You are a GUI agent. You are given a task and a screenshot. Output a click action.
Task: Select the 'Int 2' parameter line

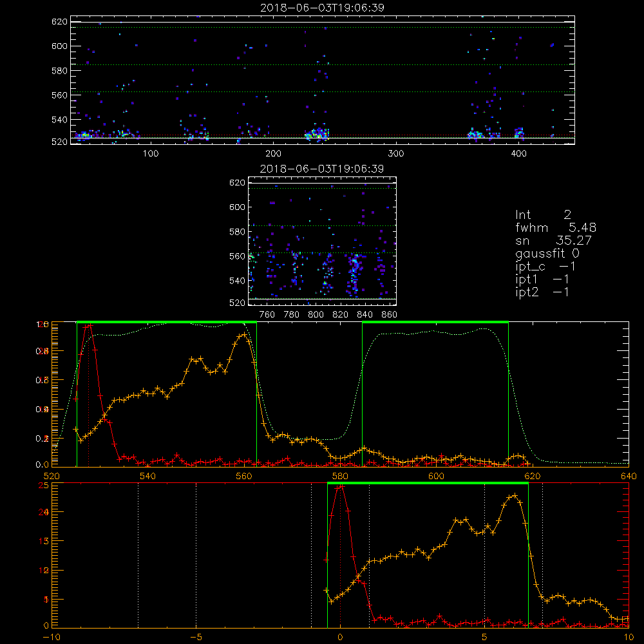tap(543, 214)
